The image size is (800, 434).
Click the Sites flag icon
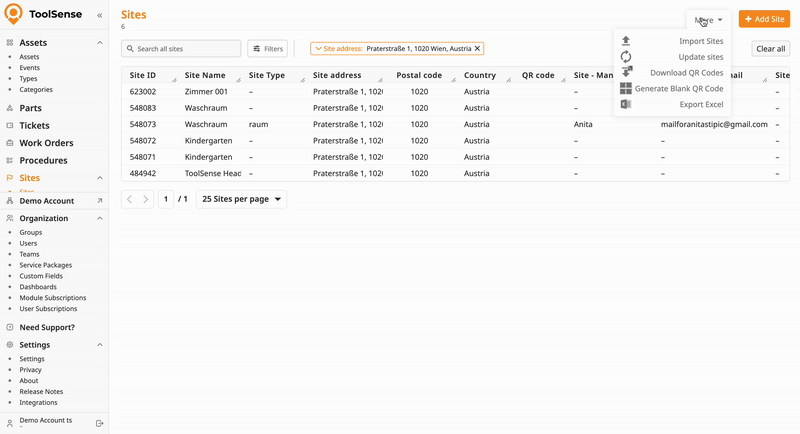(10, 177)
